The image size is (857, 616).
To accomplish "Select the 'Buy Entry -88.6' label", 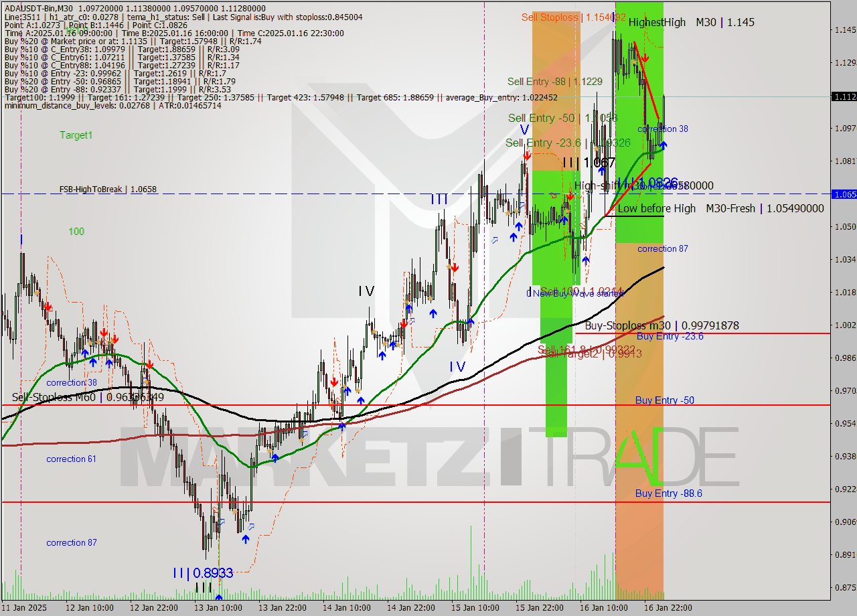I will (669, 493).
